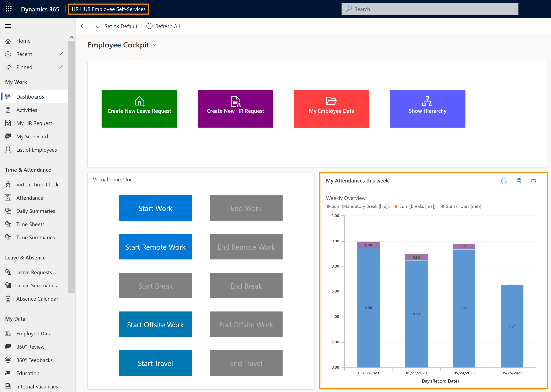Click the End Work button

point(246,208)
